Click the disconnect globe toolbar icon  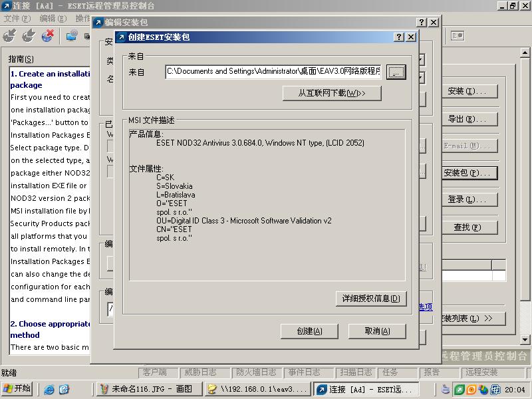point(47,36)
